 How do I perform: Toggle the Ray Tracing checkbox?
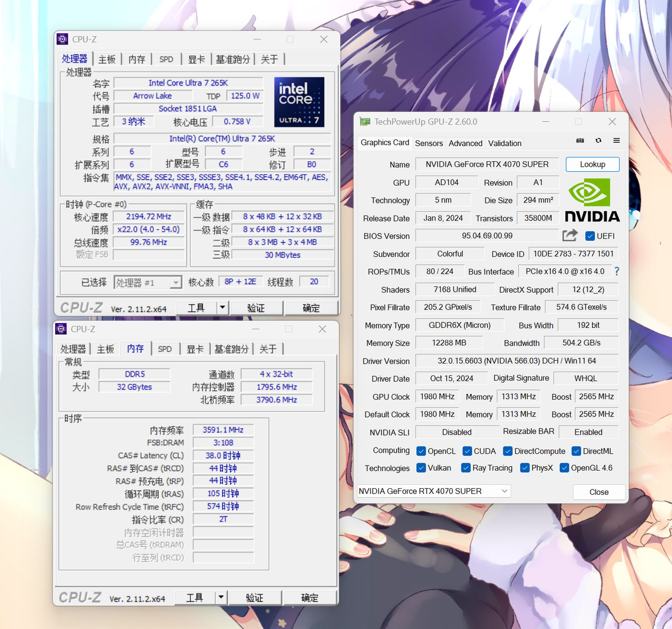tap(466, 468)
